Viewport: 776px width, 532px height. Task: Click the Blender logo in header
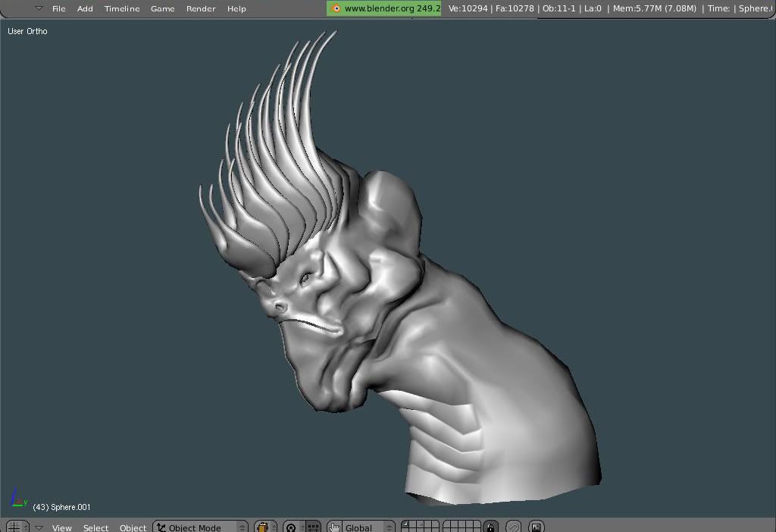335,8
